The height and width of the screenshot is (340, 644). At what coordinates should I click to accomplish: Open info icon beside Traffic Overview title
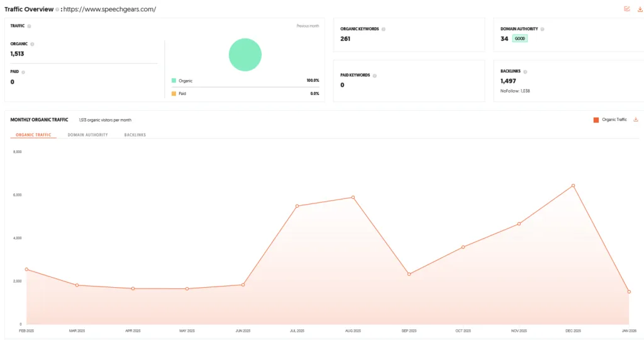tap(57, 9)
